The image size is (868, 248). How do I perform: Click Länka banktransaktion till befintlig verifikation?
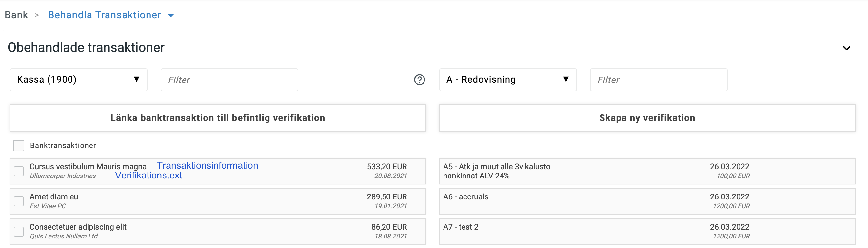218,118
